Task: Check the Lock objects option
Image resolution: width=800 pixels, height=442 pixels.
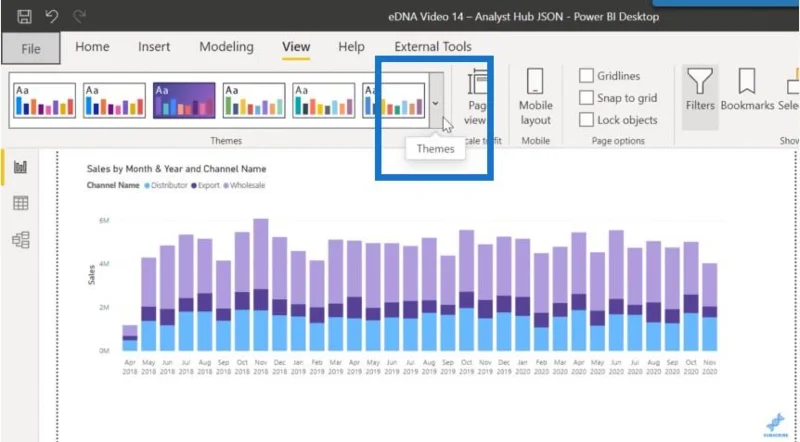Action: [x=586, y=120]
